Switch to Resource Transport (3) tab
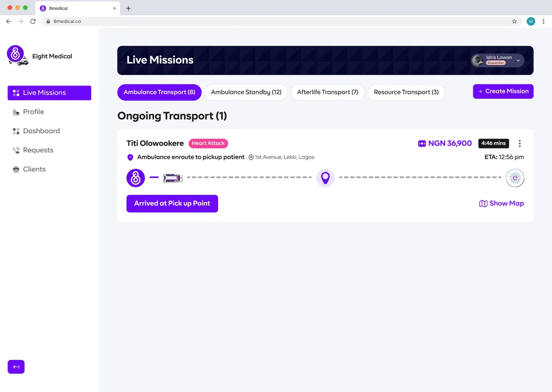The width and height of the screenshot is (552, 392). pyautogui.click(x=406, y=92)
